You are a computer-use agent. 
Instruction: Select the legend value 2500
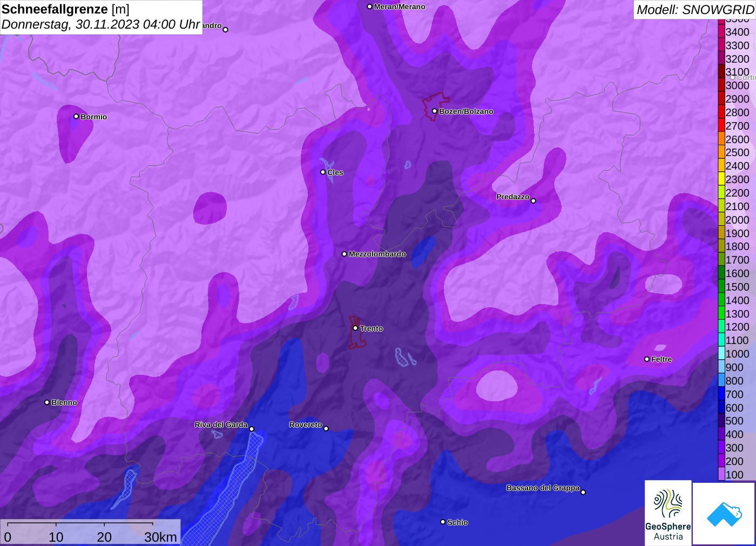[737, 152]
